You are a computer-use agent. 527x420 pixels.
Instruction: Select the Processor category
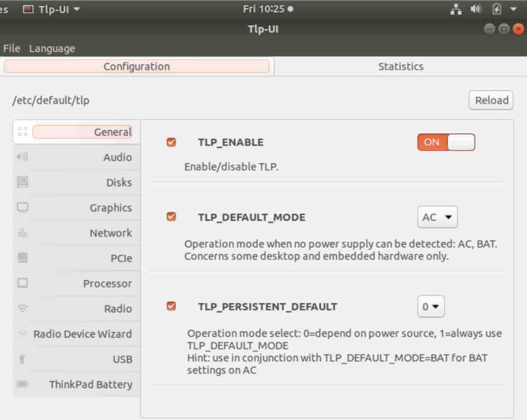(x=77, y=283)
